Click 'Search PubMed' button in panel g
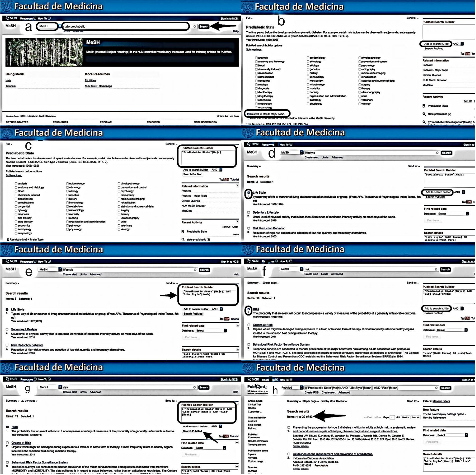 [x=192, y=431]
